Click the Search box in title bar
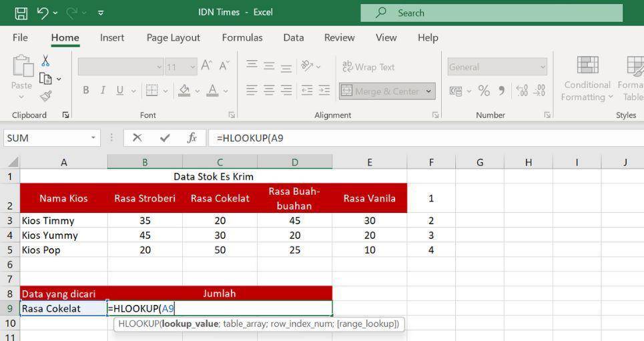 click(492, 13)
